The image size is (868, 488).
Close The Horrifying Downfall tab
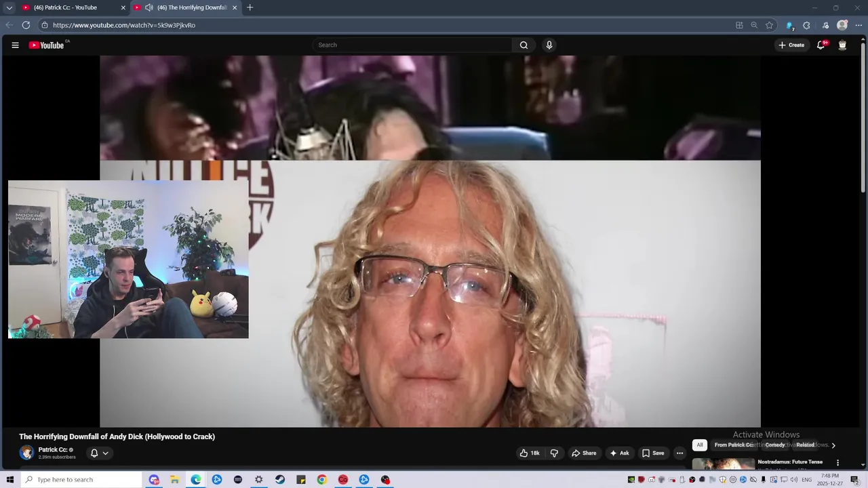235,7
